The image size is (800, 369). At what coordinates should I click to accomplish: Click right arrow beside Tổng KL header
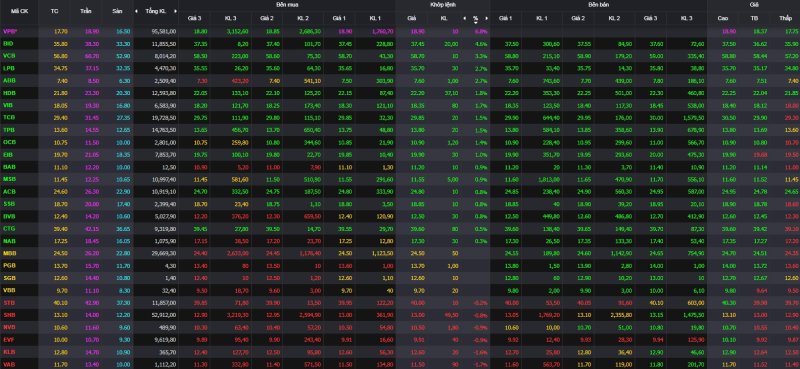175,11
